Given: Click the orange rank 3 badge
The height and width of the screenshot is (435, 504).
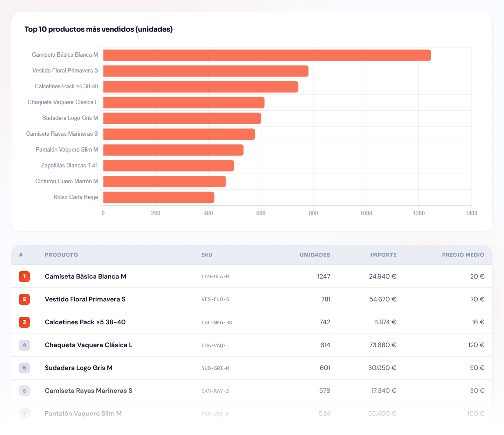Looking at the screenshot, I should (24, 322).
